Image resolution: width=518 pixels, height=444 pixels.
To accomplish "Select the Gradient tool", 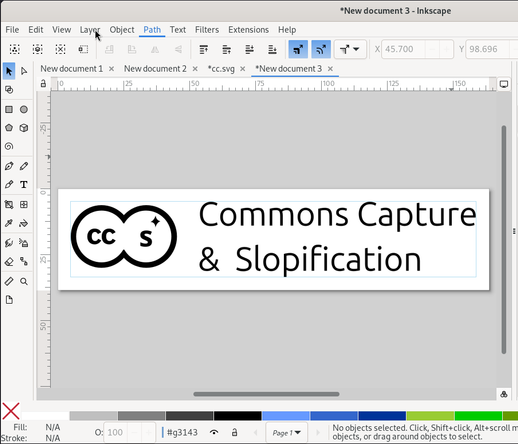I will point(9,204).
